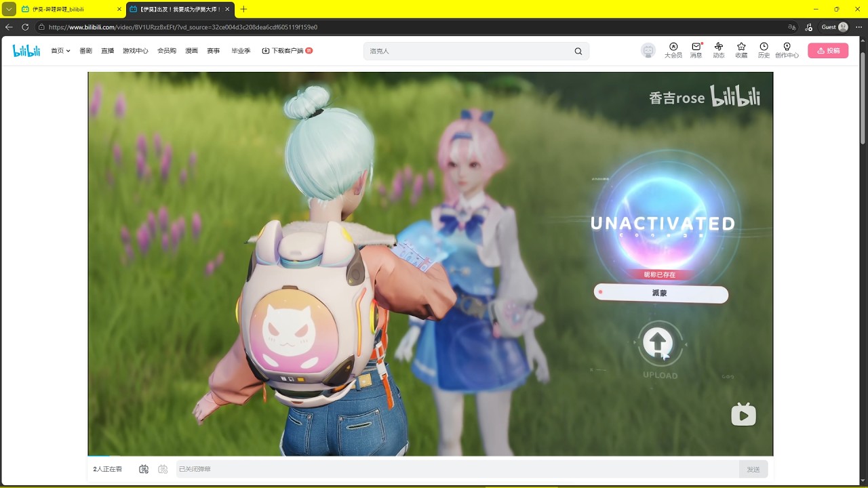Click the view site information lock icon
Screen dimensions: 868x488
pyautogui.click(x=41, y=27)
